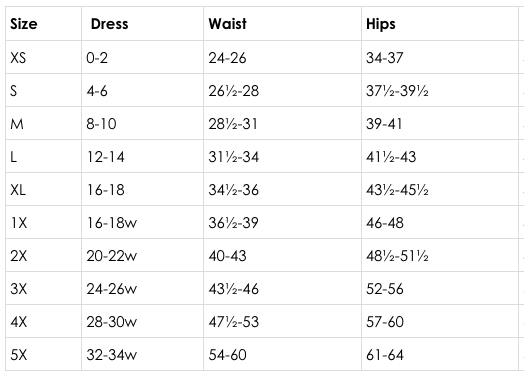Click dress value 12-14
This screenshot has height=378, width=524.
pos(106,157)
